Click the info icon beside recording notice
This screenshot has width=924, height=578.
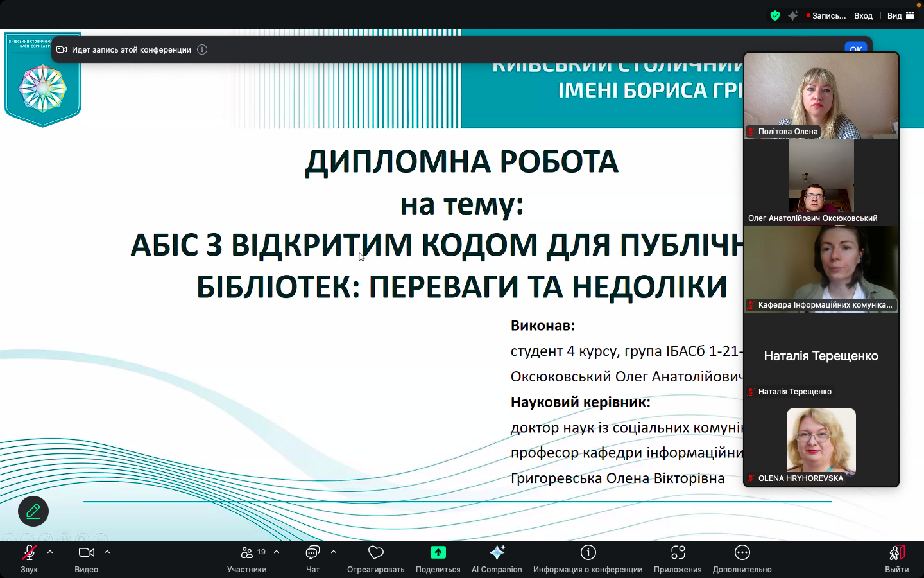202,49
